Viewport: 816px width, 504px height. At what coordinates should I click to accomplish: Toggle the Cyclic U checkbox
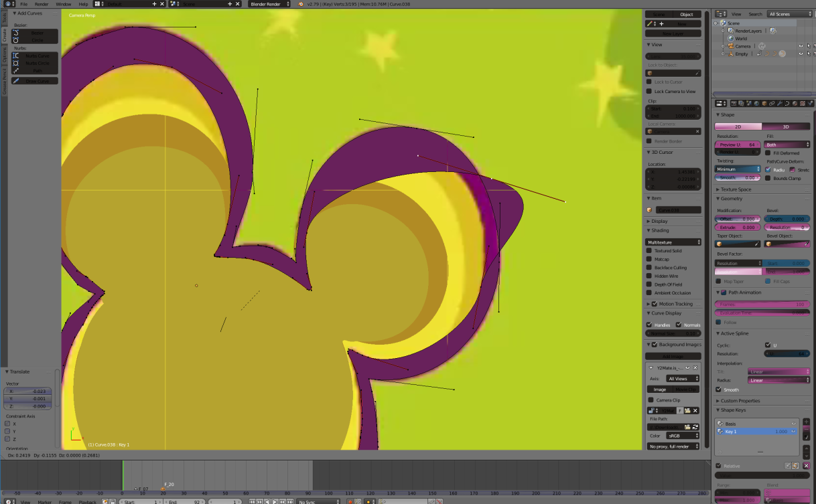tap(768, 345)
